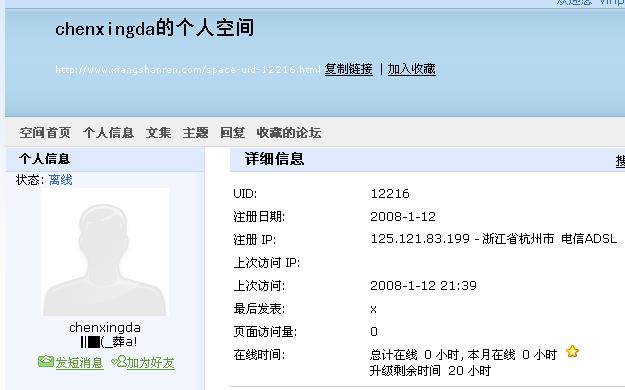Click the 复制链接 link

coord(348,69)
